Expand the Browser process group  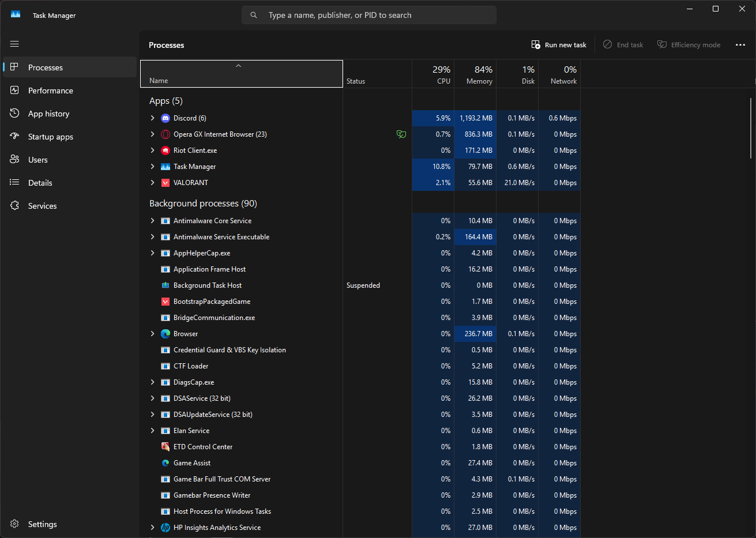[152, 334]
